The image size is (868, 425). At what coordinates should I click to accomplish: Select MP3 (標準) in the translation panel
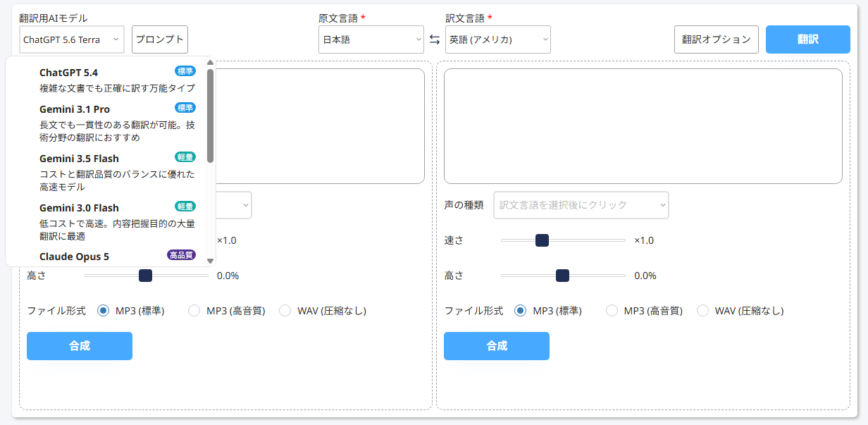click(521, 310)
